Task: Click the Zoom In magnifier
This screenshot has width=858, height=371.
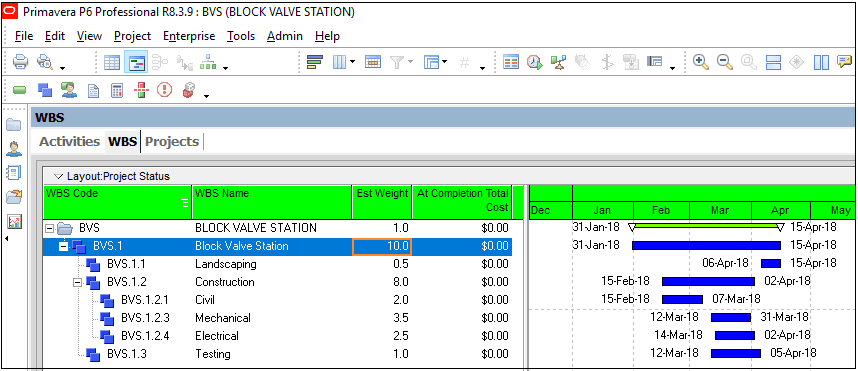Action: [x=701, y=62]
